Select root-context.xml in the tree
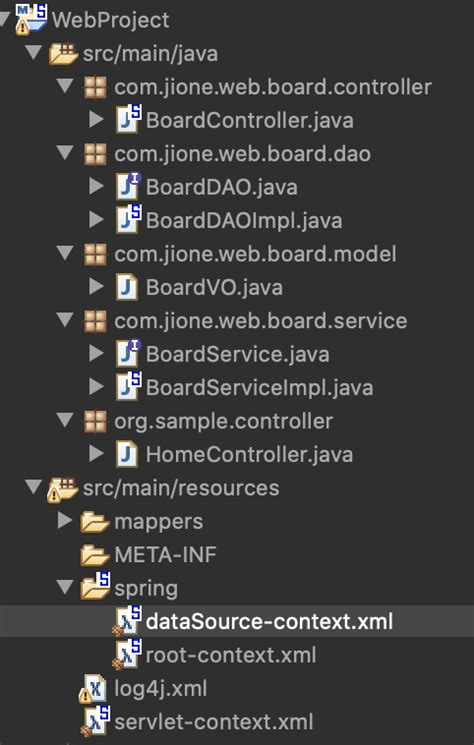Image resolution: width=474 pixels, height=745 pixels. (x=231, y=655)
